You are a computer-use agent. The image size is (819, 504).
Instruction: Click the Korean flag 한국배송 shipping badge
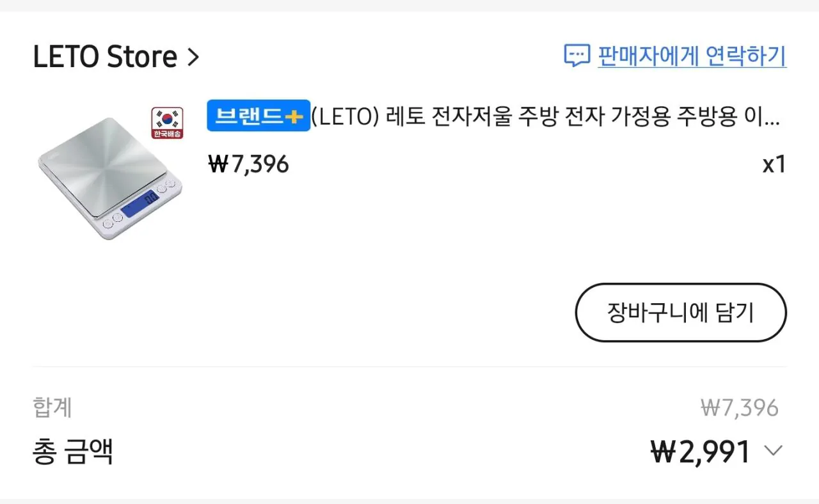tap(167, 123)
